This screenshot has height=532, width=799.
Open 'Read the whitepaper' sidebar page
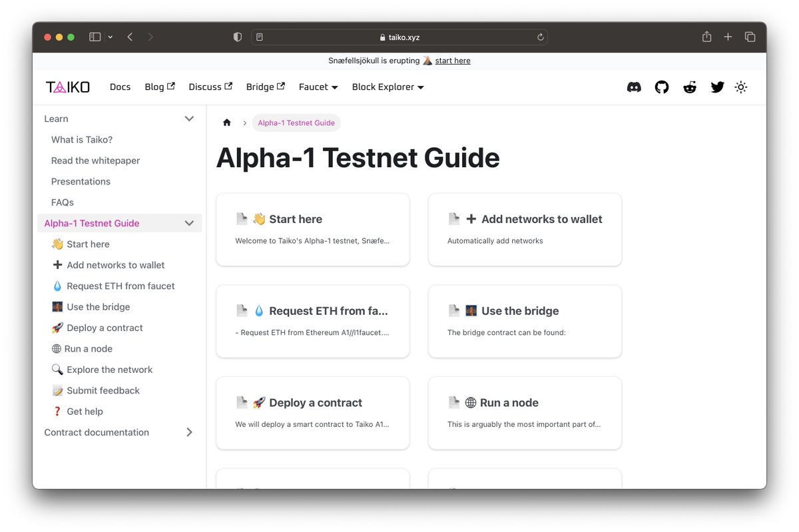pos(95,160)
